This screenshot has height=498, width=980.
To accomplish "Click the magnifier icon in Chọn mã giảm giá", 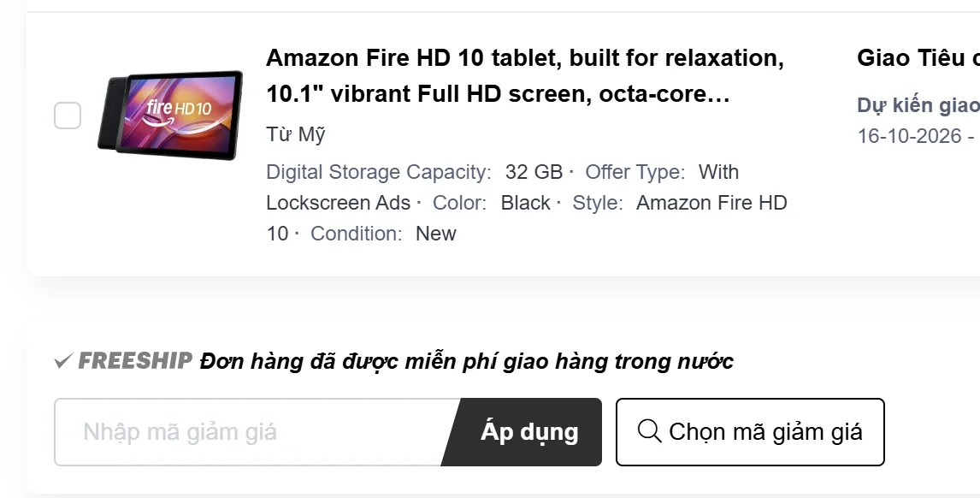I will pyautogui.click(x=649, y=431).
